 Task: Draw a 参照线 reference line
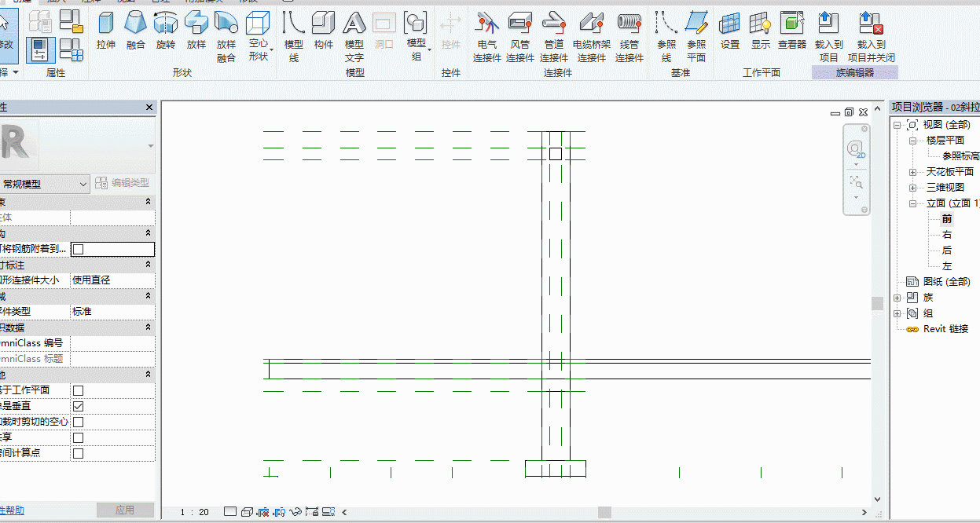(666, 37)
